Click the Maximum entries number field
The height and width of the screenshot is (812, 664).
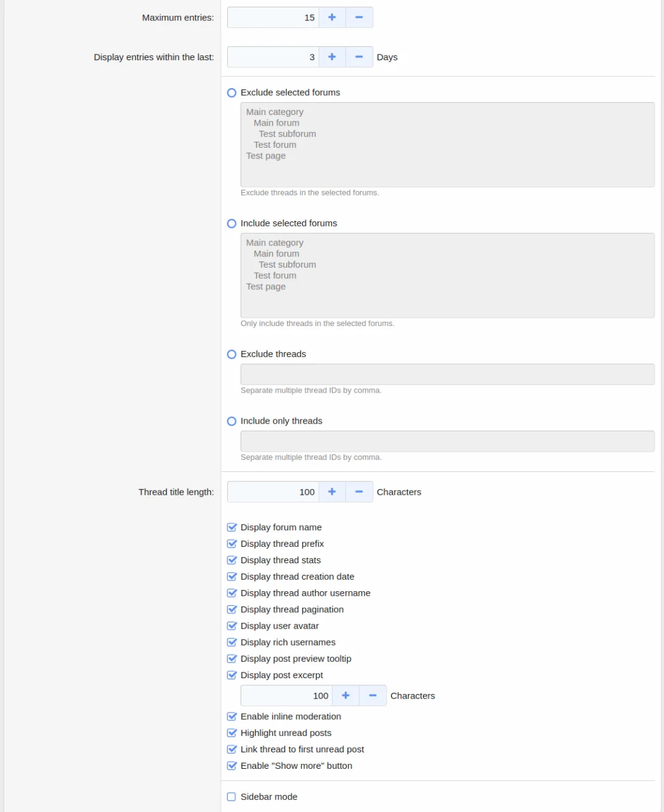coord(273,18)
